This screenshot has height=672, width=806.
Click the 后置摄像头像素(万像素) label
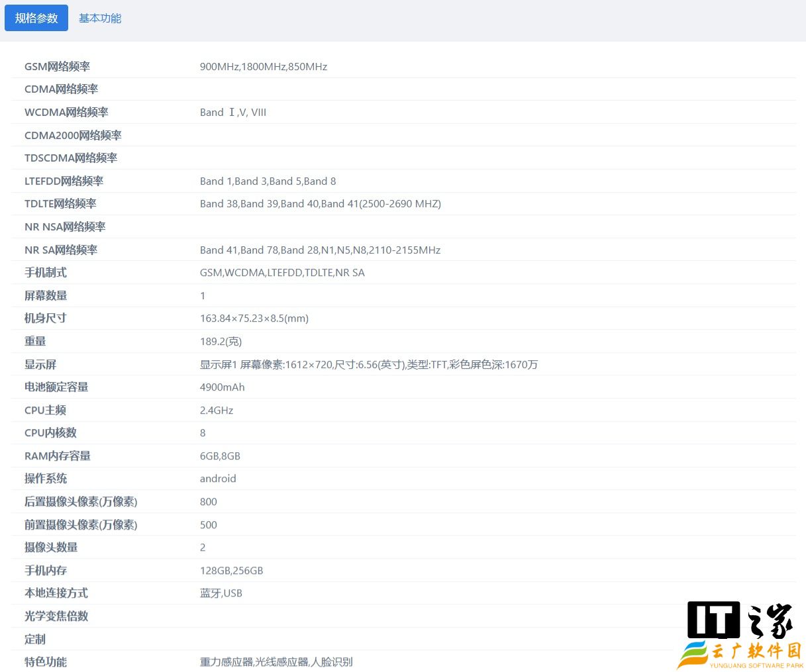(81, 501)
